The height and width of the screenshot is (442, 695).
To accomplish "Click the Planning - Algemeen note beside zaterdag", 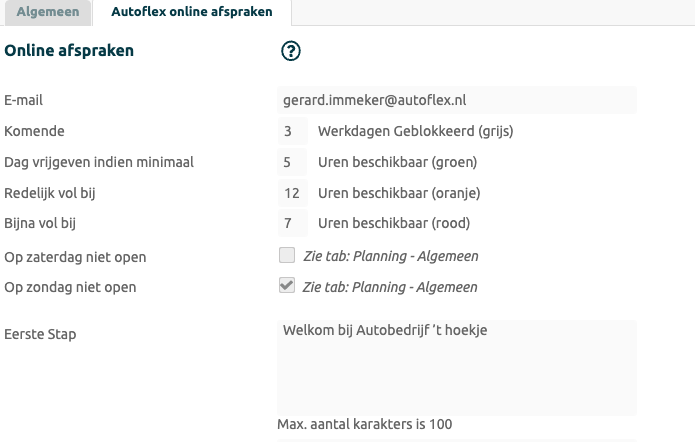I will coord(391,257).
